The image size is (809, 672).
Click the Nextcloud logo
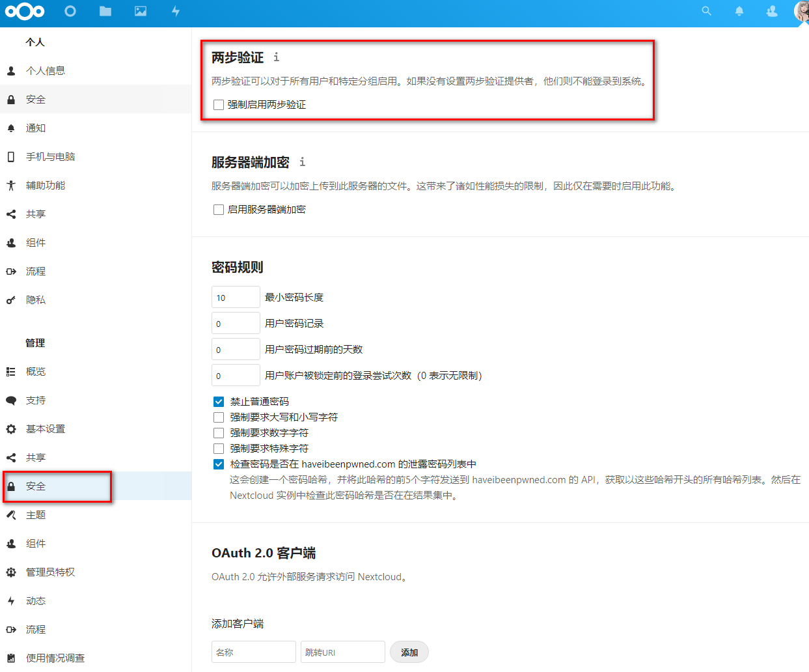pyautogui.click(x=25, y=11)
